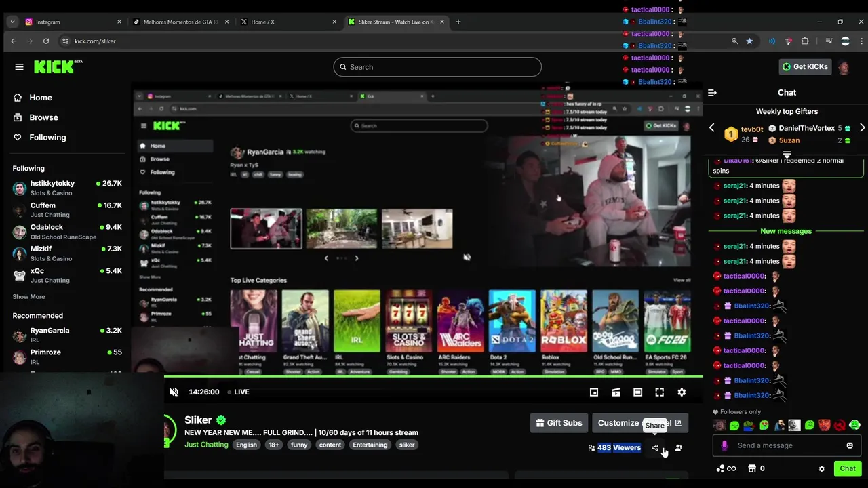Click 483 Viewers count
This screenshot has height=488, width=868.
point(618,447)
